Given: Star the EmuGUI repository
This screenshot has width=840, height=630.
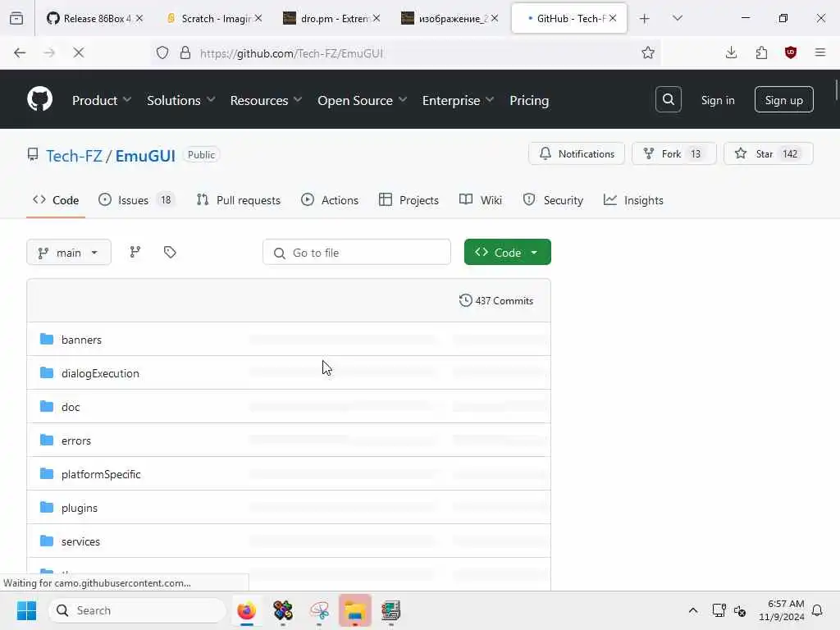Looking at the screenshot, I should point(768,153).
